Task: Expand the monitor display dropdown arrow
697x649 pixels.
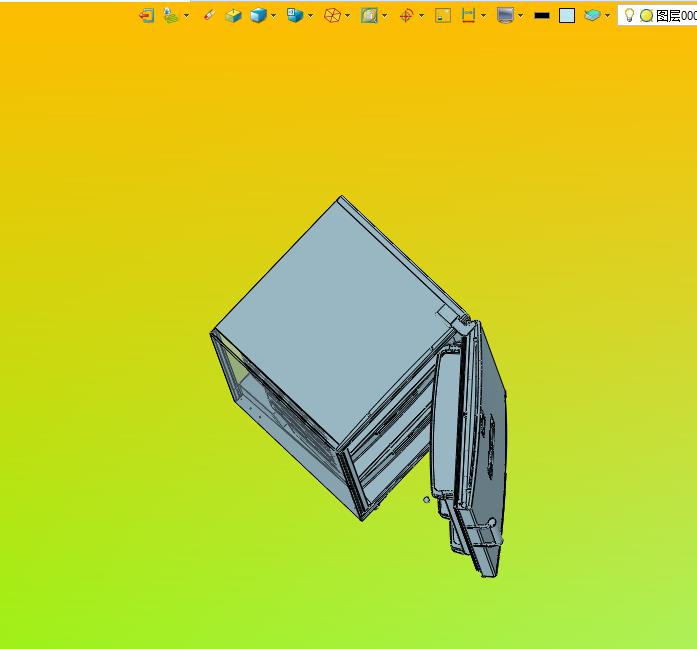Action: point(521,16)
